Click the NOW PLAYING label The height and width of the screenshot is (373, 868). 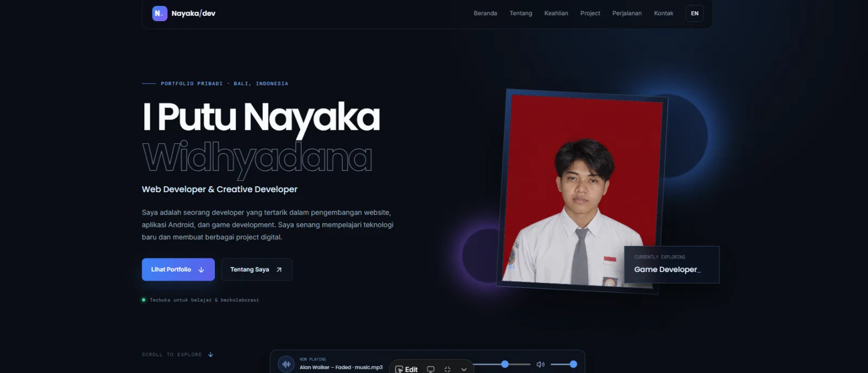point(312,359)
